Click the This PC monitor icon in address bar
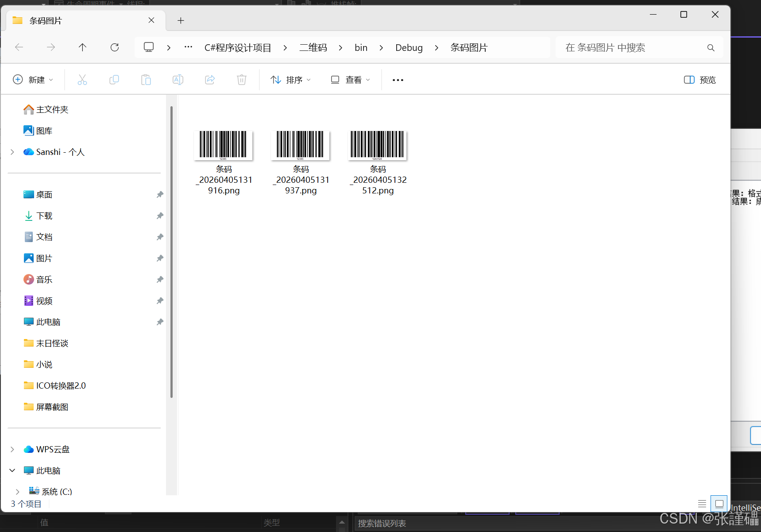Viewport: 761px width, 532px height. pyautogui.click(x=149, y=47)
